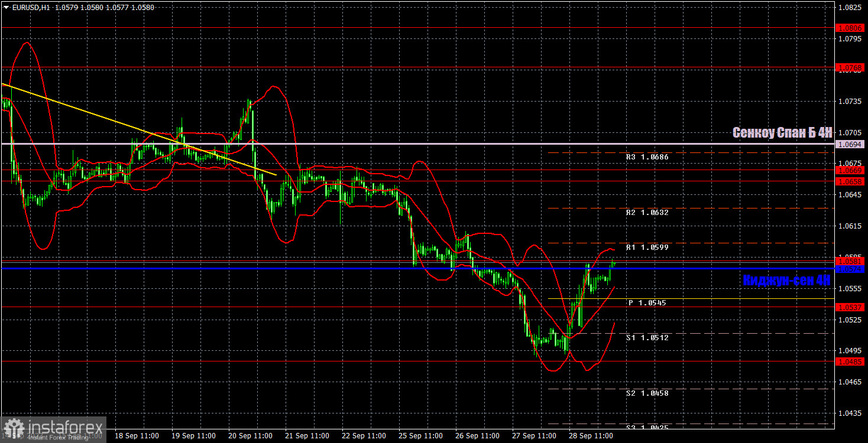The height and width of the screenshot is (443, 868).
Task: Click the 19 Sep 11:00 time label
Action: (x=193, y=436)
